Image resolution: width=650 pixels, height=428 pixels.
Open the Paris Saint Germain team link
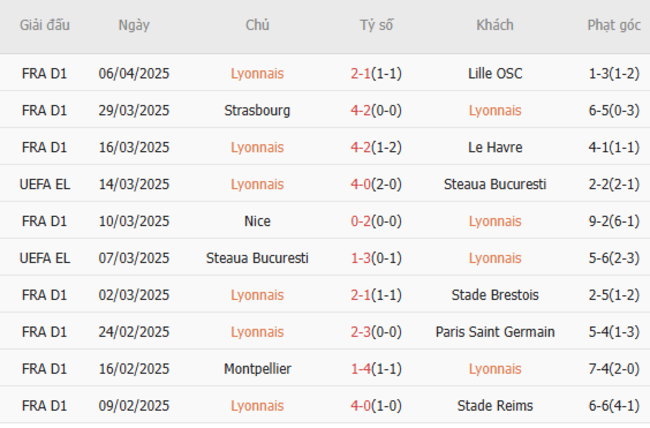coord(494,332)
